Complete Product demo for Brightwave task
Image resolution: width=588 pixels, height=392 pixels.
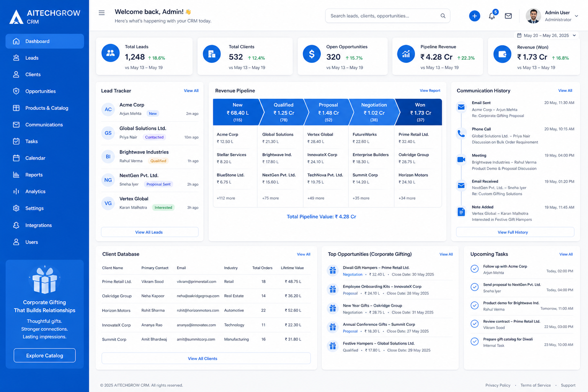coord(474,305)
